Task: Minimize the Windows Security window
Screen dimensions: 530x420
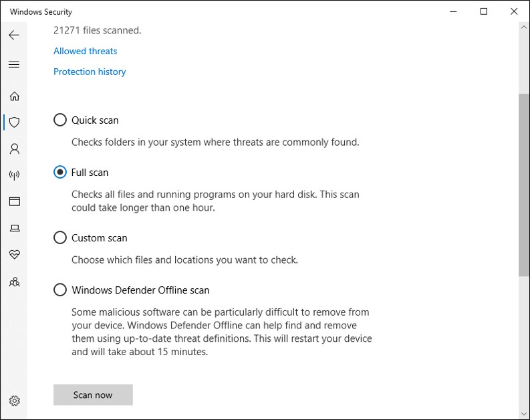Action: pos(453,11)
